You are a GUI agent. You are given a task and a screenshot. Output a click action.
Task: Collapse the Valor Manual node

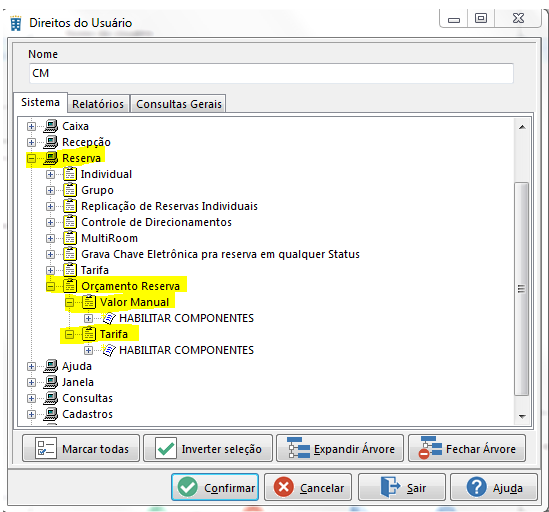[x=69, y=302]
